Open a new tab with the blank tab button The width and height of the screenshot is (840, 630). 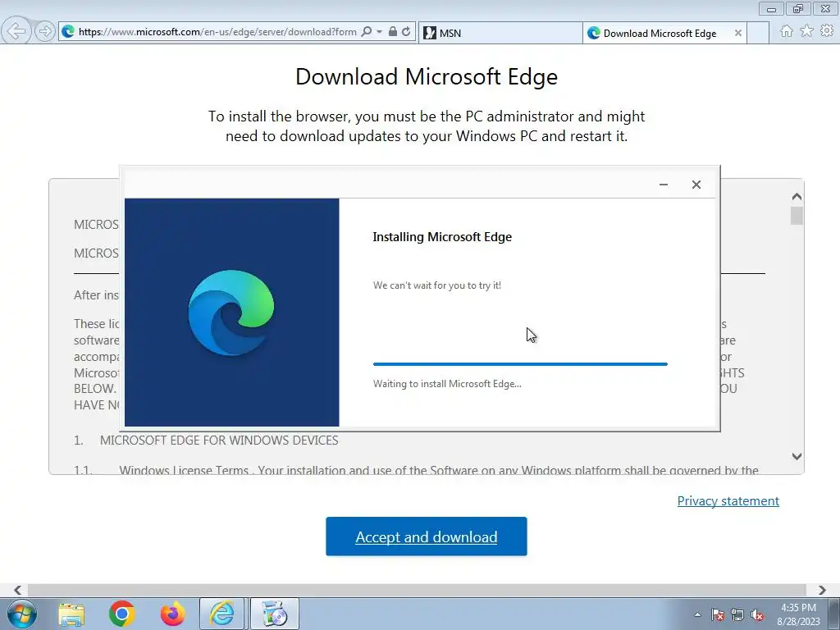pos(758,33)
